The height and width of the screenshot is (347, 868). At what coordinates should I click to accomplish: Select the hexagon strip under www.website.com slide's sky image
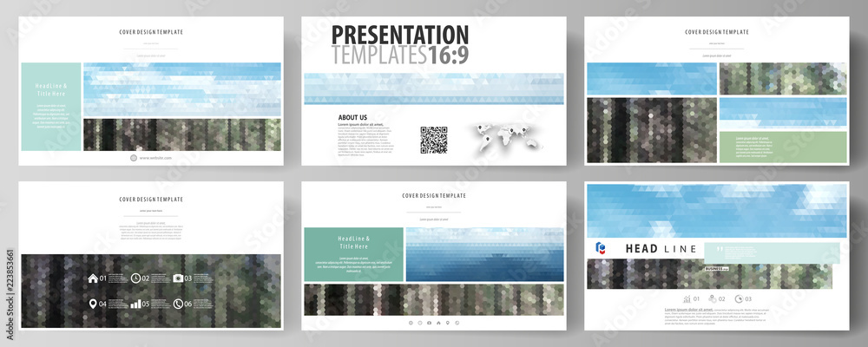pos(182,134)
